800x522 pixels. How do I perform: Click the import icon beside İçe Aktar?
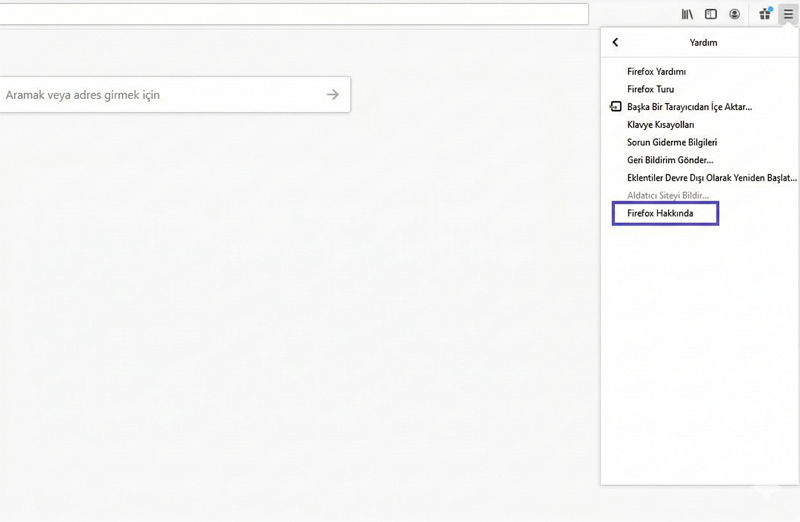pyautogui.click(x=616, y=106)
